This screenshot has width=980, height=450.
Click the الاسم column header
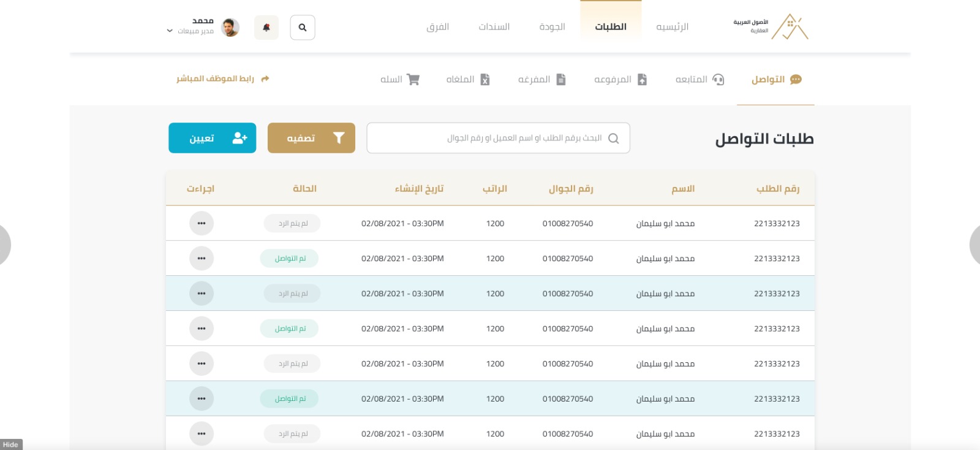coord(683,189)
